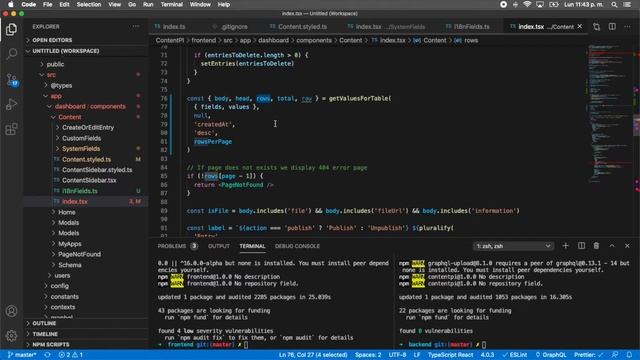Viewport: 640px width, 360px height.
Task: Click GraphQL status bar item
Action: pos(551,355)
